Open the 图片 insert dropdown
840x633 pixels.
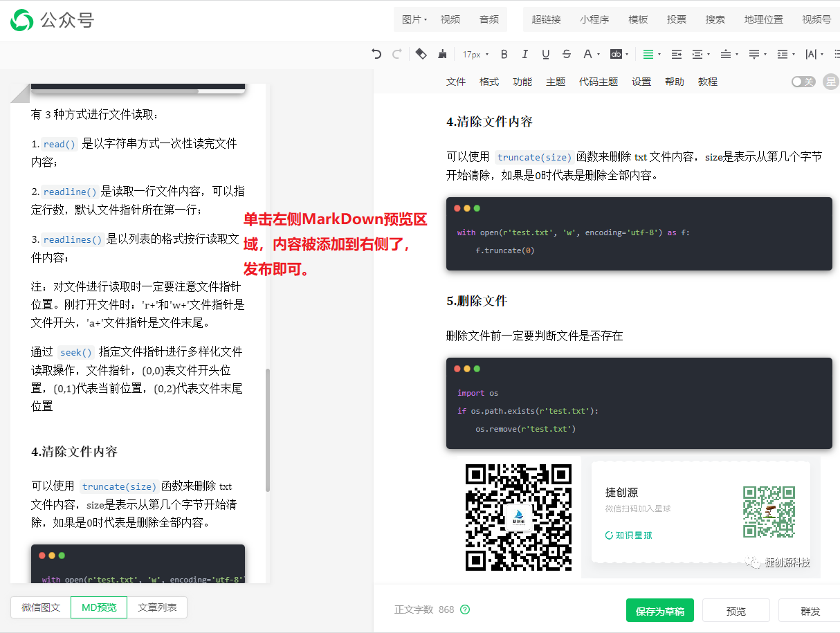(x=414, y=19)
